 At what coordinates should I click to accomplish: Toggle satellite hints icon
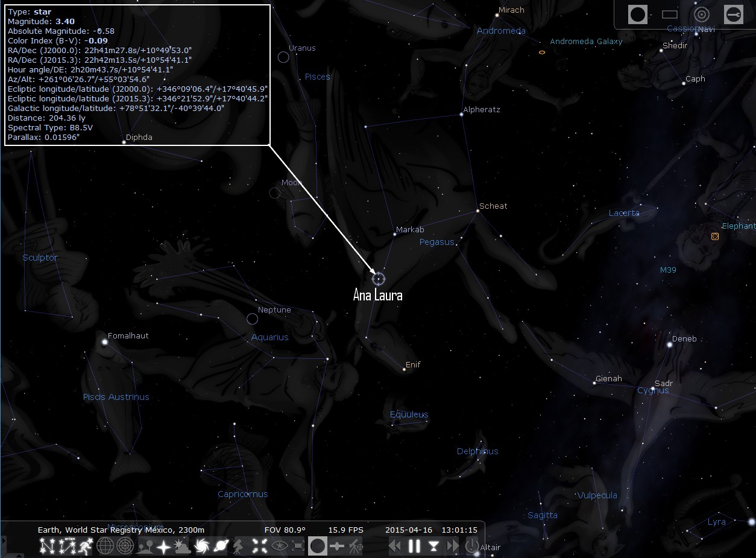point(337,547)
